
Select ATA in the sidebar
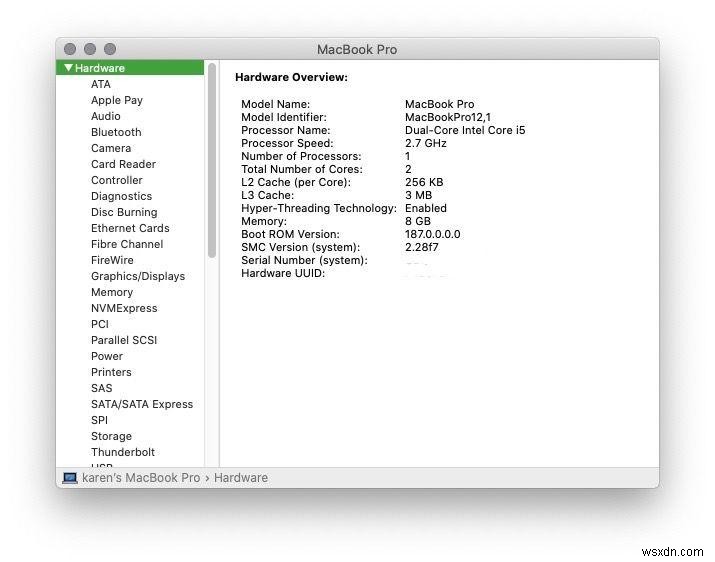click(101, 84)
